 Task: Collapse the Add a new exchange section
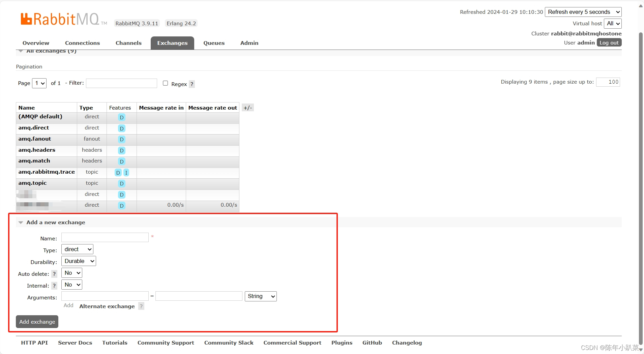click(x=56, y=222)
